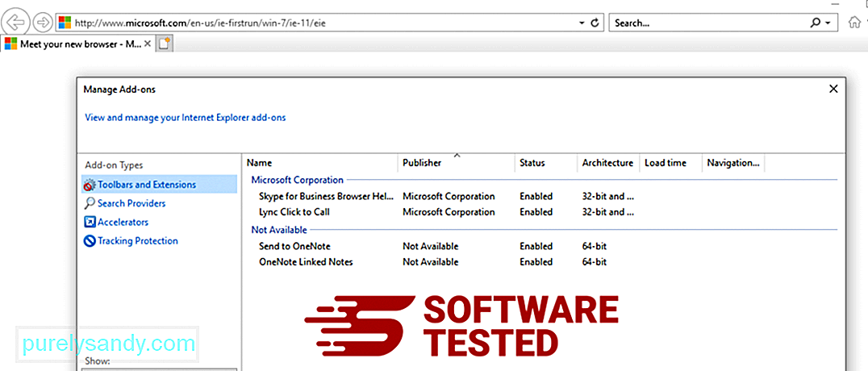Sort add-ons by Architecture column
This screenshot has height=371, width=868.
pos(607,163)
